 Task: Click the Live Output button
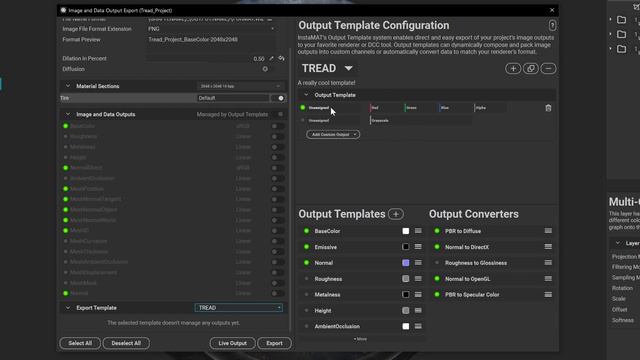(233, 343)
